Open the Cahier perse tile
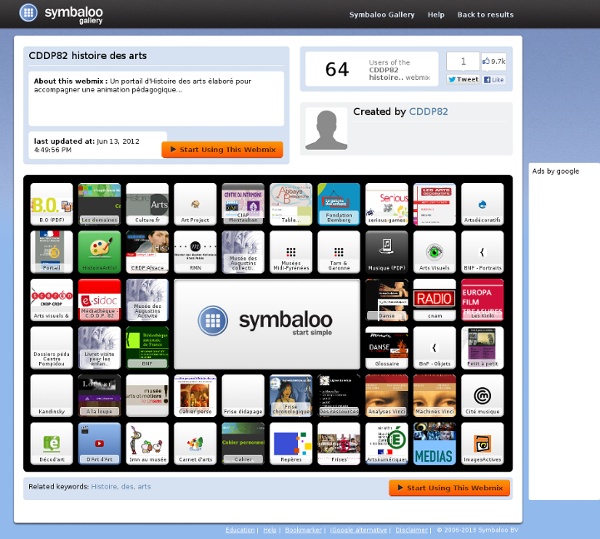 195,395
